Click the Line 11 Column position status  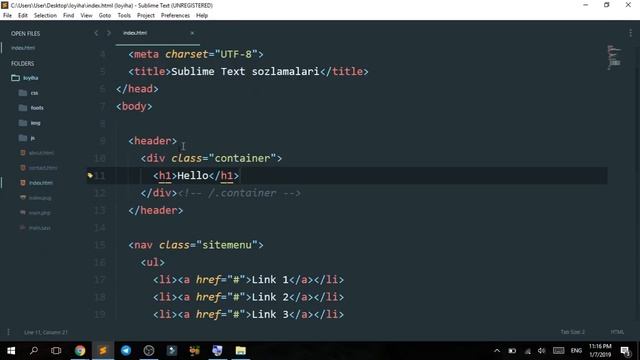click(x=46, y=332)
